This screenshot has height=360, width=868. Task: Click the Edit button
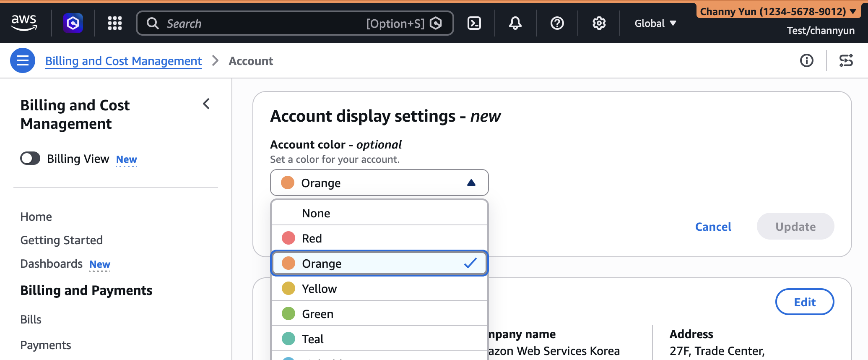[x=804, y=302]
